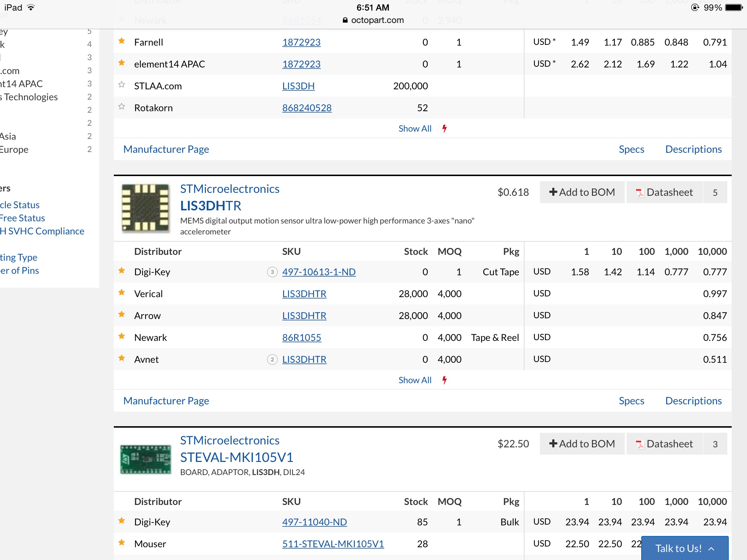Open Digi-Key SKU 497-10613-1-ND link
The width and height of the screenshot is (747, 560).
pyautogui.click(x=319, y=272)
